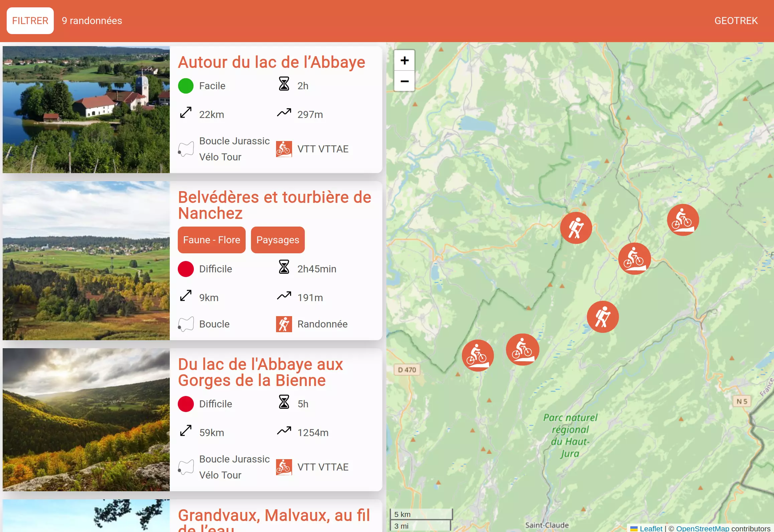Viewport: 774px width, 532px height.
Task: Open the OpenStreetMap attribution link
Action: pos(702,528)
